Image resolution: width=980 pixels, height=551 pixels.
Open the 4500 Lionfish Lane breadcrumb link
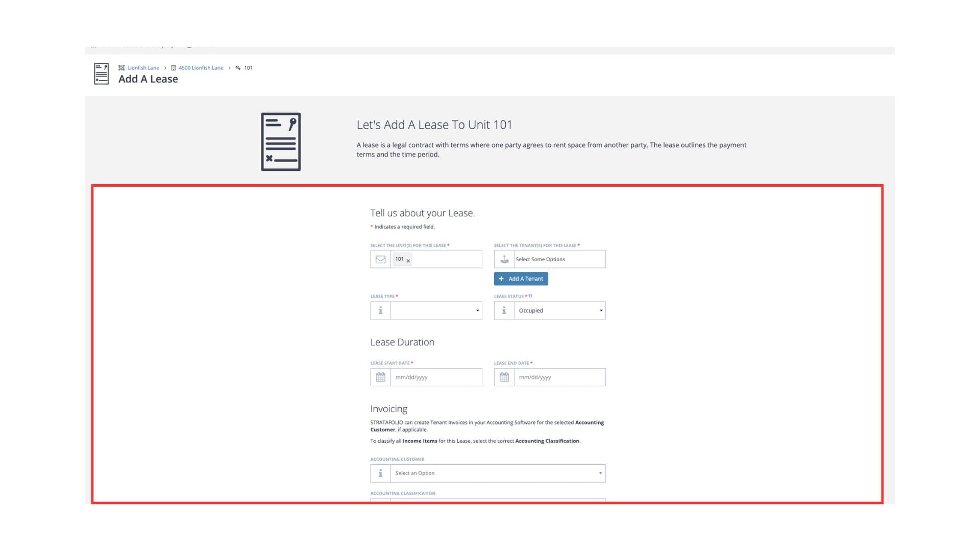pyautogui.click(x=201, y=68)
